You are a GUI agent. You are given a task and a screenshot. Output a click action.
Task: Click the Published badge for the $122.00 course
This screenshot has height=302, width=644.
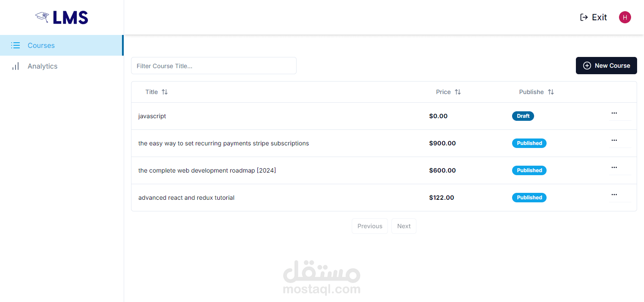pyautogui.click(x=529, y=198)
